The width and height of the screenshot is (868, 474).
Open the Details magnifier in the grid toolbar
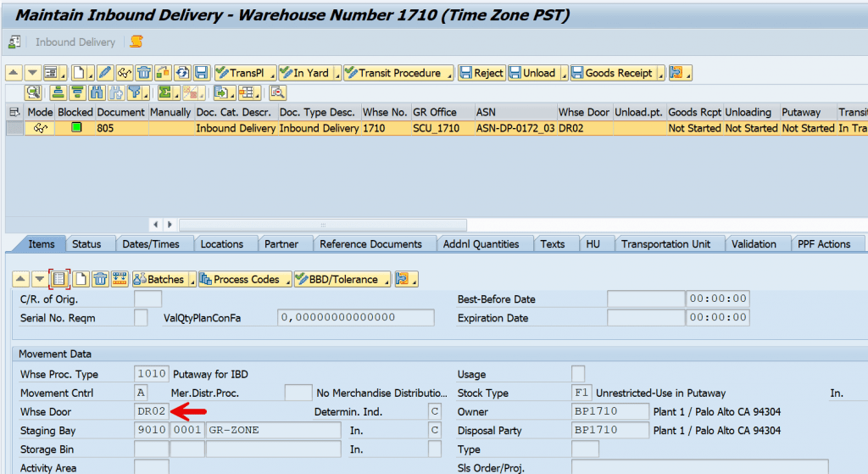[33, 92]
